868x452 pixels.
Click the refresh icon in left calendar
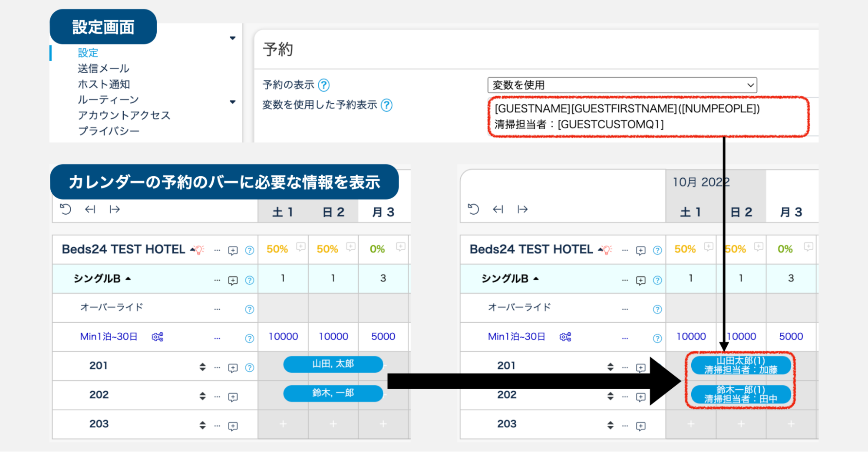(x=66, y=210)
